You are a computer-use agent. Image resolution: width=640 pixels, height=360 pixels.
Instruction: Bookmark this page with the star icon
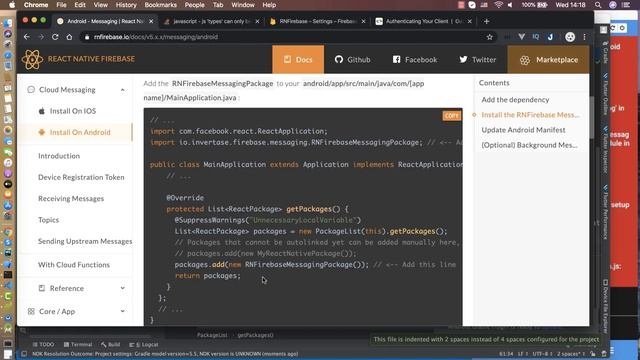[x=489, y=37]
